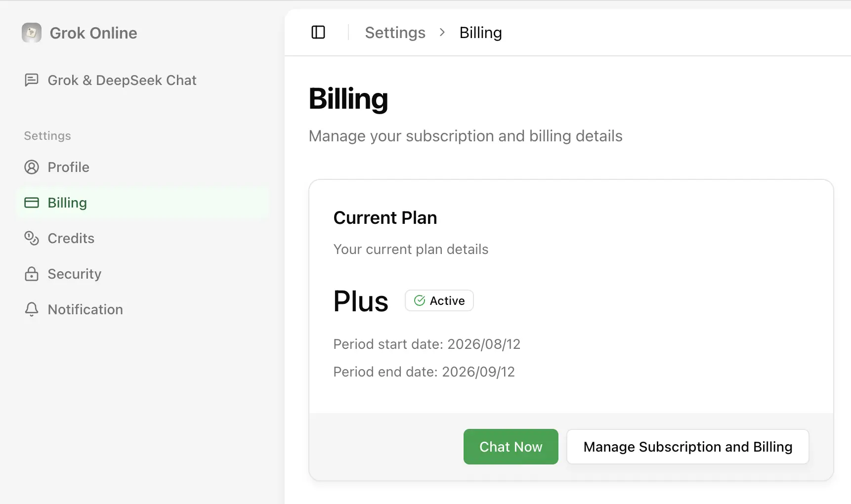The height and width of the screenshot is (504, 851).
Task: Click the Profile user icon
Action: coord(32,167)
